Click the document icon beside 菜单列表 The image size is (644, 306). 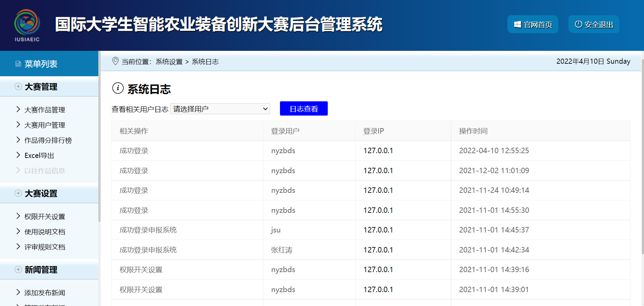(18, 64)
